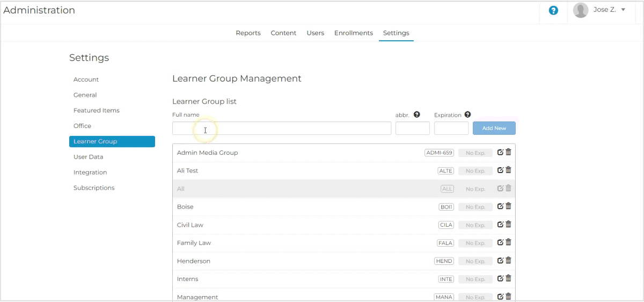Select Learner Group in sidebar
The height and width of the screenshot is (302, 644).
pyautogui.click(x=112, y=141)
